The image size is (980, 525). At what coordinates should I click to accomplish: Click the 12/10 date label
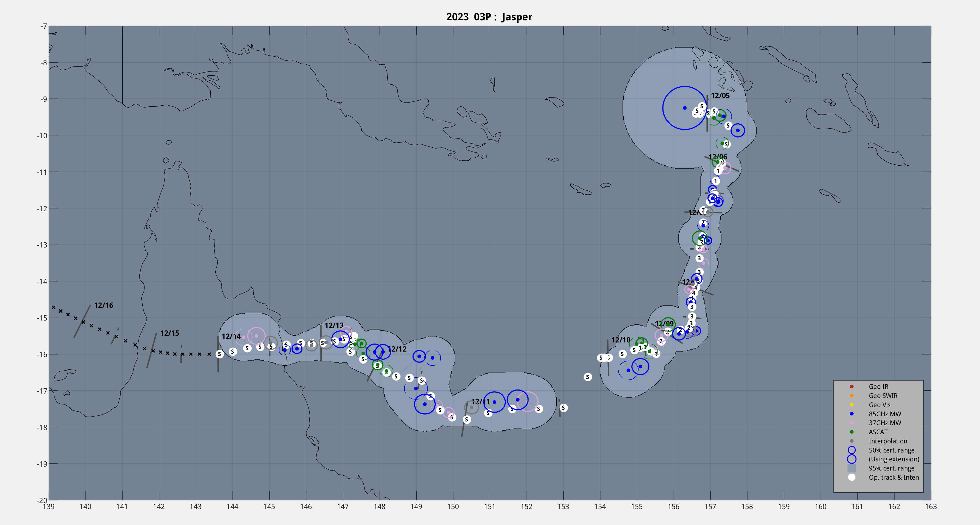(x=620, y=340)
